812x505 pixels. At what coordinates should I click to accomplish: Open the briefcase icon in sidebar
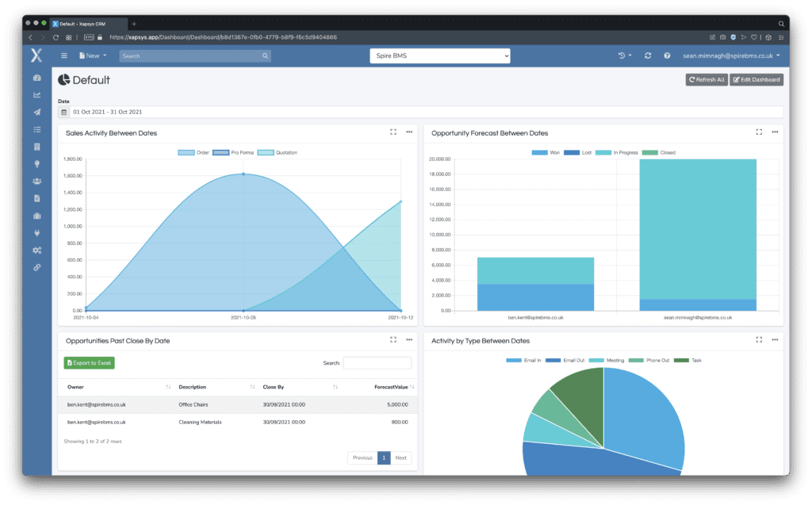pyautogui.click(x=36, y=216)
